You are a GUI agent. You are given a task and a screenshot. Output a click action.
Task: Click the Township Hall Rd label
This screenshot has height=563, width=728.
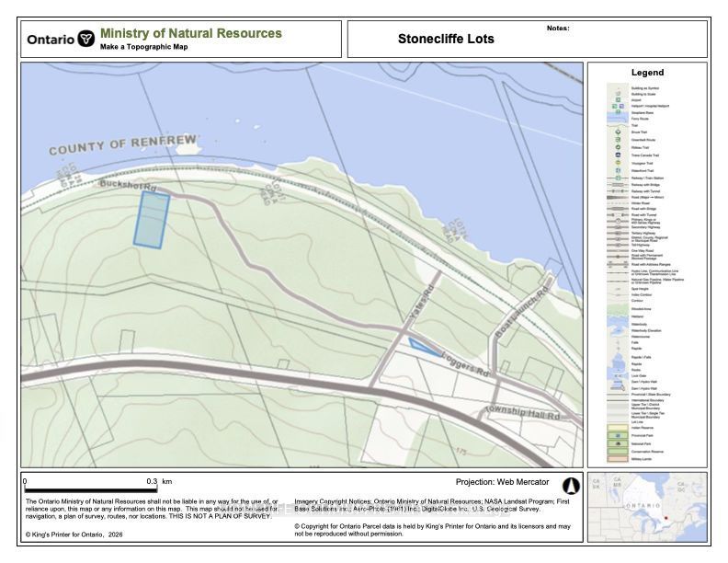(x=522, y=412)
